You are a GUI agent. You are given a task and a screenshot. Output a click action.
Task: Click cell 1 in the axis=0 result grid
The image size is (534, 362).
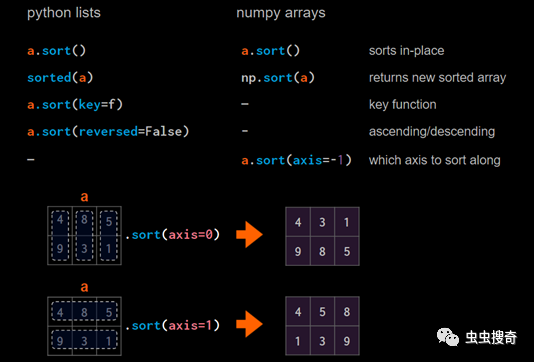pos(347,222)
